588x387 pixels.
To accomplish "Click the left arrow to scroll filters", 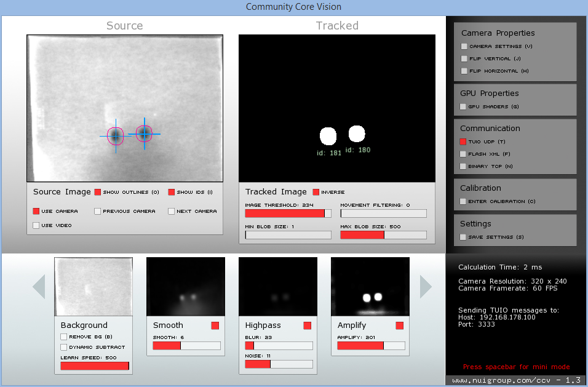I will [x=39, y=287].
